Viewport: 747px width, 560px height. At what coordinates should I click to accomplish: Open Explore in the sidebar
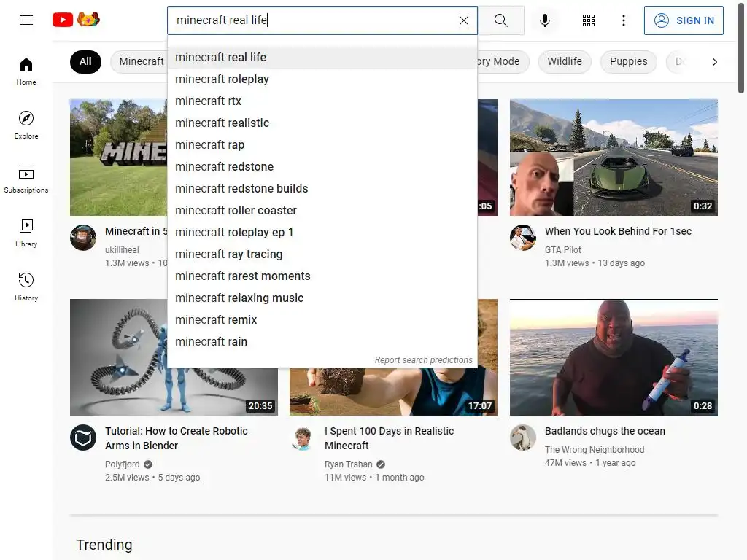click(x=26, y=125)
